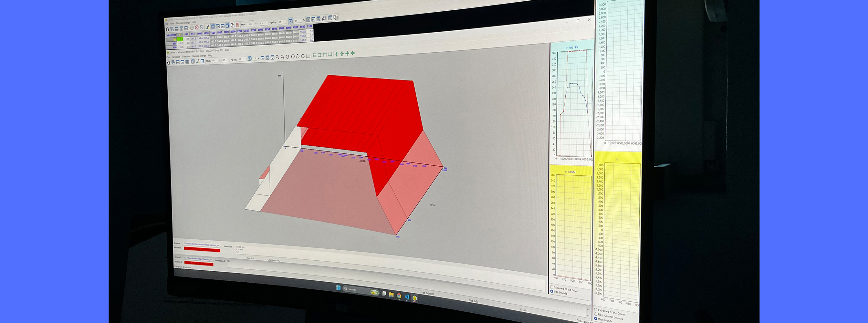Click the D icon in the table window toolbar
Viewport: 868px width, 323px height.
(213, 26)
